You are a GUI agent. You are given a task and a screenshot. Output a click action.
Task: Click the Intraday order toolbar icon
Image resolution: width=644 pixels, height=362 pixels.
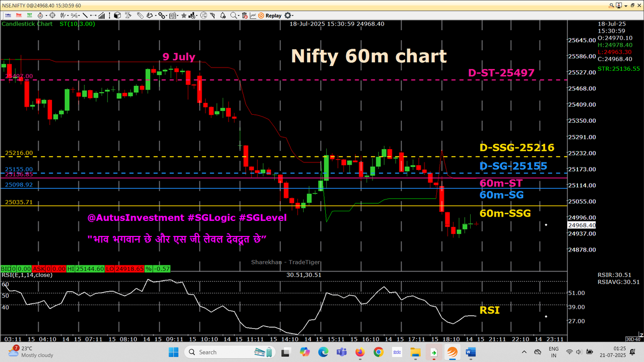click(x=8, y=16)
